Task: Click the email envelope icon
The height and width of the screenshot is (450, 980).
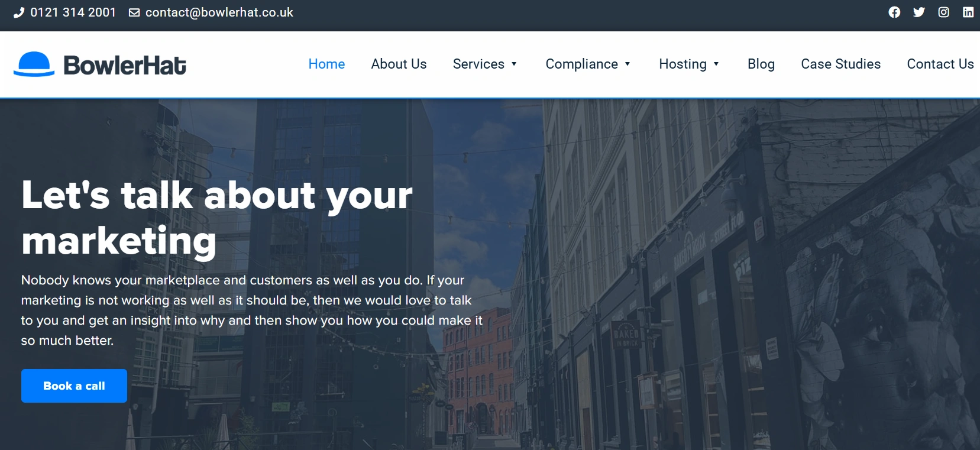Action: point(134,12)
